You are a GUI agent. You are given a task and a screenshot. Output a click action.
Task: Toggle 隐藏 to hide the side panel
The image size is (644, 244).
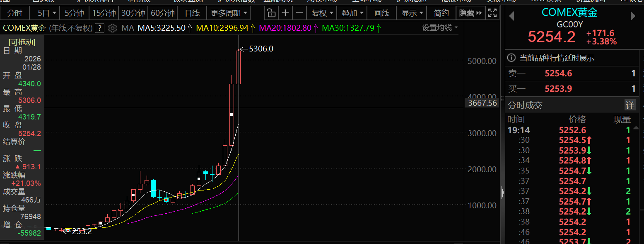tap(470, 13)
